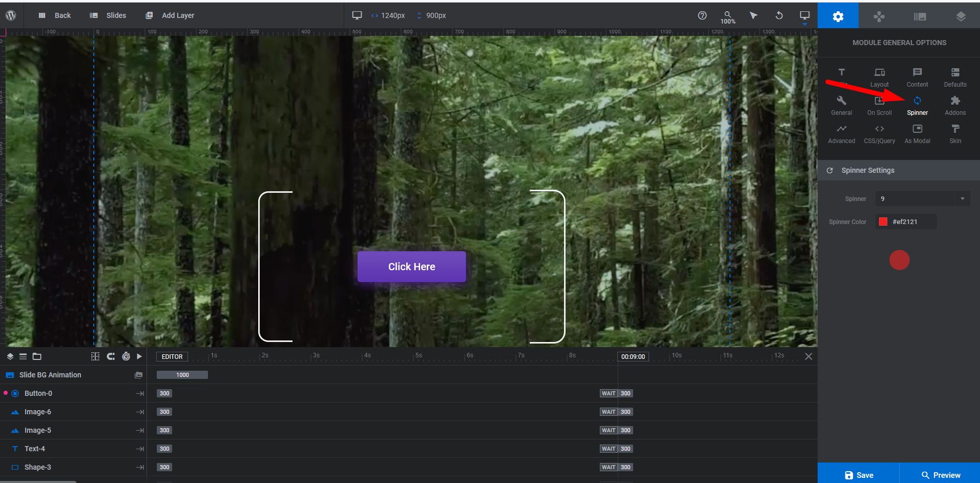Image resolution: width=980 pixels, height=483 pixels.
Task: Open the Advanced options section
Action: (x=842, y=134)
